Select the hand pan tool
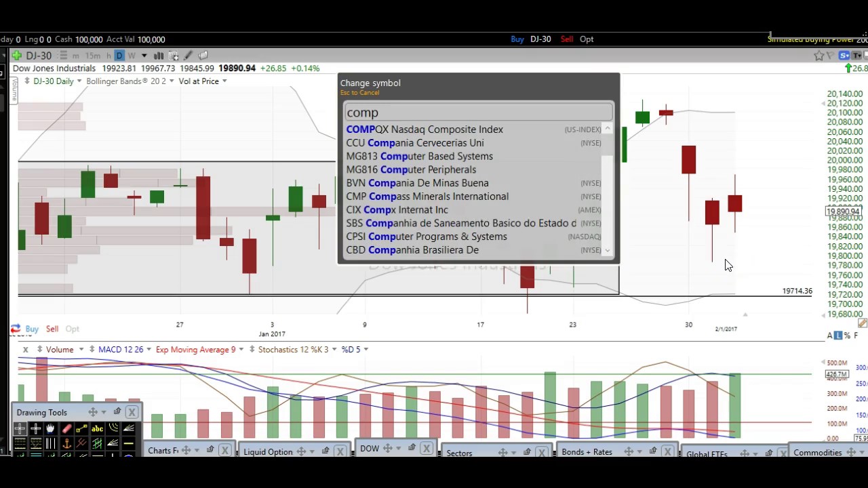The image size is (868, 488). [x=51, y=428]
